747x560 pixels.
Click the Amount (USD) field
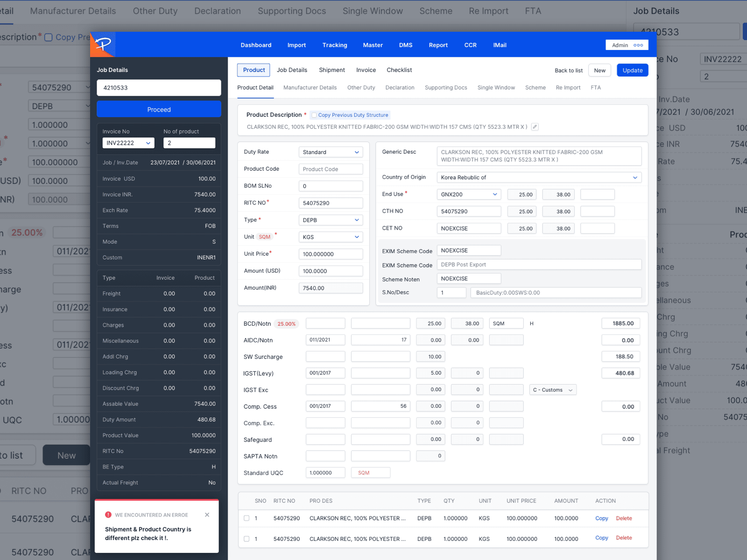(331, 271)
